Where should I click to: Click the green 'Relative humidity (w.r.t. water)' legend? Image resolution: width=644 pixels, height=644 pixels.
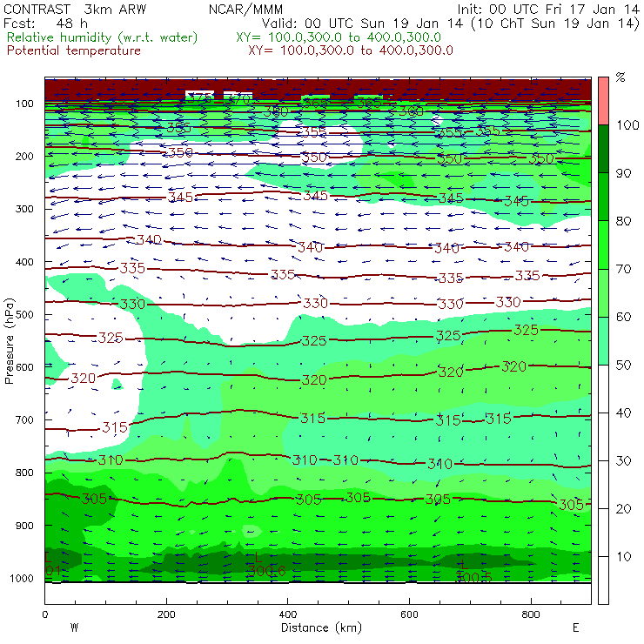103,37
